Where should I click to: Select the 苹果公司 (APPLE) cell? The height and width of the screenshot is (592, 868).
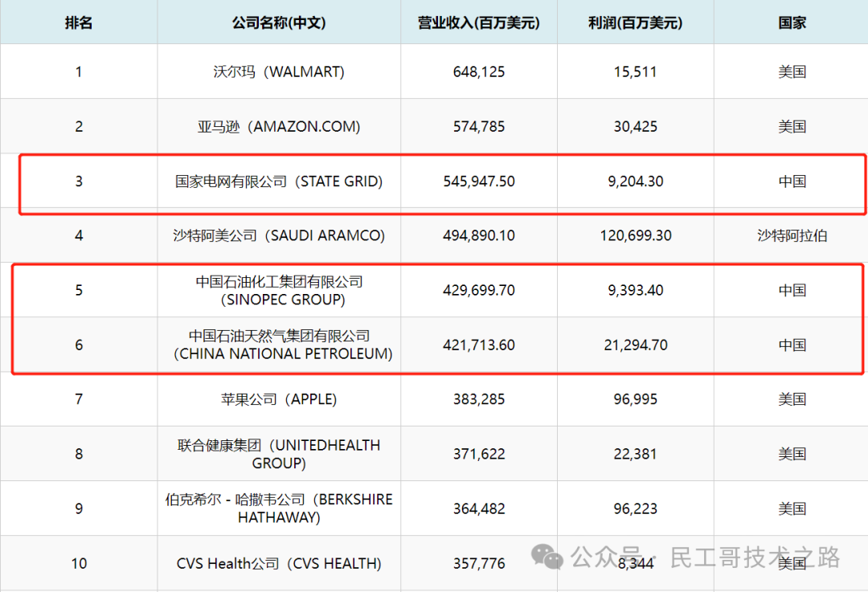[x=278, y=399]
